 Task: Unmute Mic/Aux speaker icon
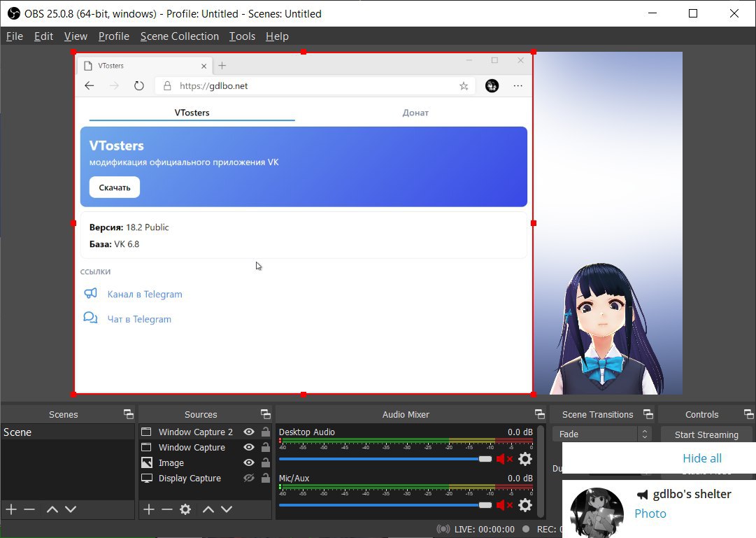point(504,505)
